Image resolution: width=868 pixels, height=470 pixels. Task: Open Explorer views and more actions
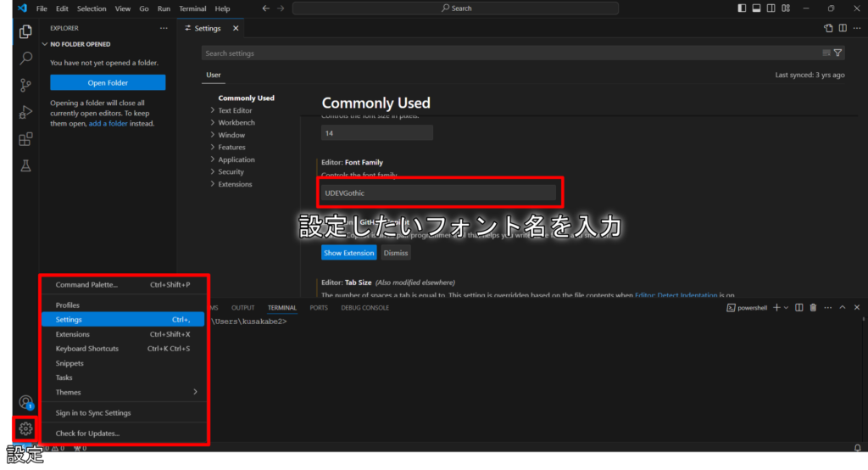pos(164,28)
